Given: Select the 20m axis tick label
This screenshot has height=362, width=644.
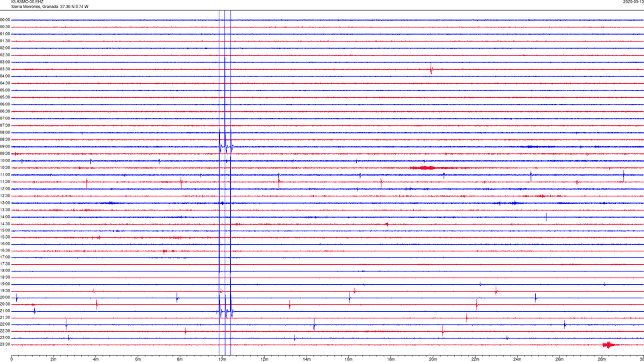Looking at the screenshot, I should click(x=433, y=359).
